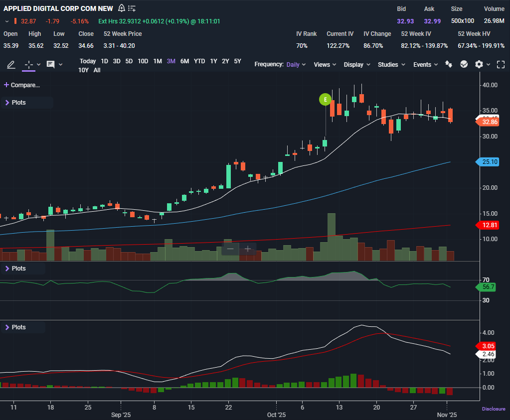Click the blue 25.10 moving average label
510x420 pixels.
[x=487, y=162]
